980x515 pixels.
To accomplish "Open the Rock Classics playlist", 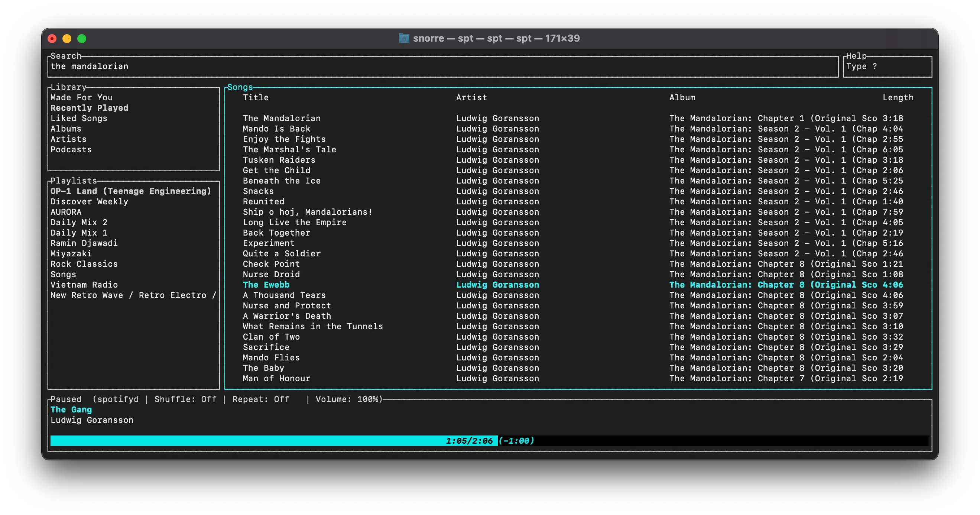I will tap(84, 264).
